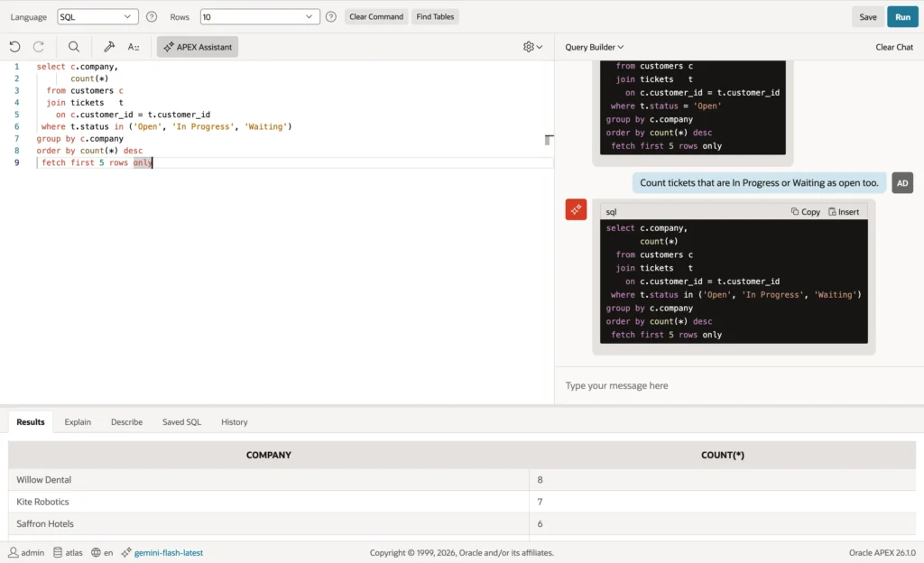Select the Kite Robotics cell
Image resolution: width=924 pixels, height=563 pixels.
[269, 501]
